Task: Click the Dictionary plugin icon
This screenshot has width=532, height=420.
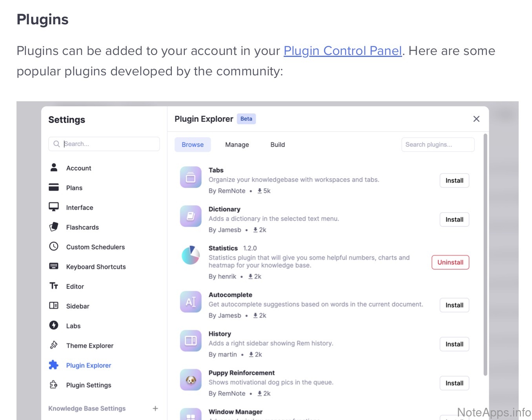Action: click(x=191, y=216)
